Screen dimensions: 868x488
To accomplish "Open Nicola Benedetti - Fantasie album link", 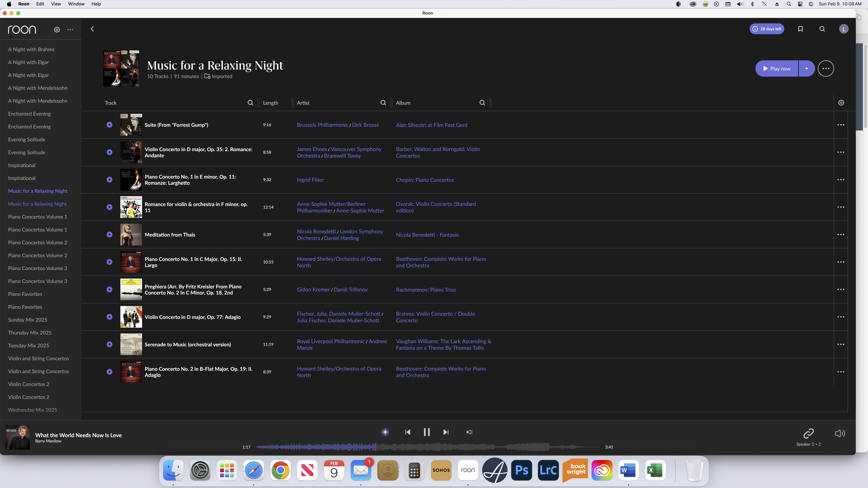I will (x=427, y=235).
